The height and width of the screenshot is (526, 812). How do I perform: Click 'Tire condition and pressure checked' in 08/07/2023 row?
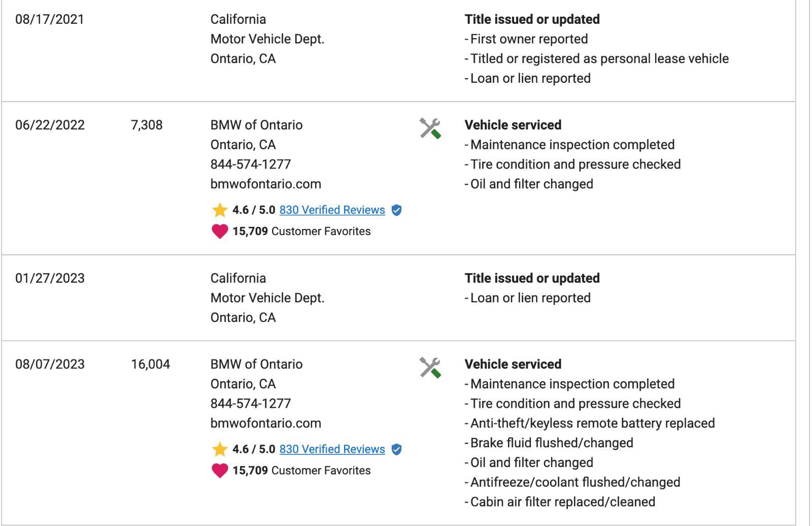pos(573,403)
